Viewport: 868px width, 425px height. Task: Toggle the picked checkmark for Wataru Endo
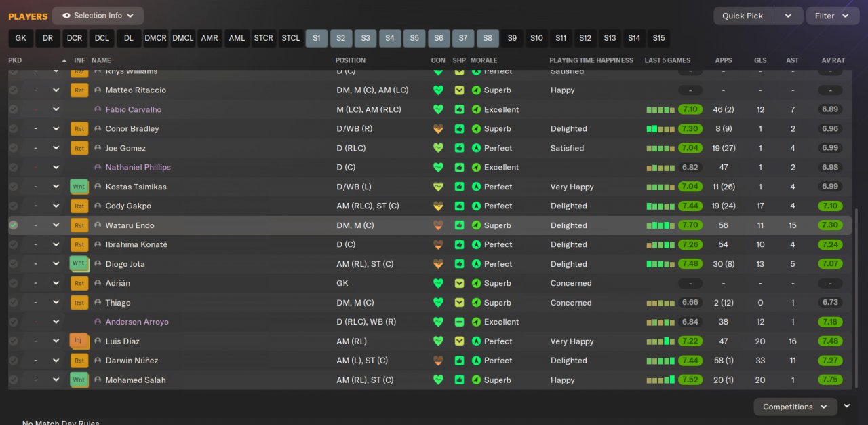click(x=14, y=225)
